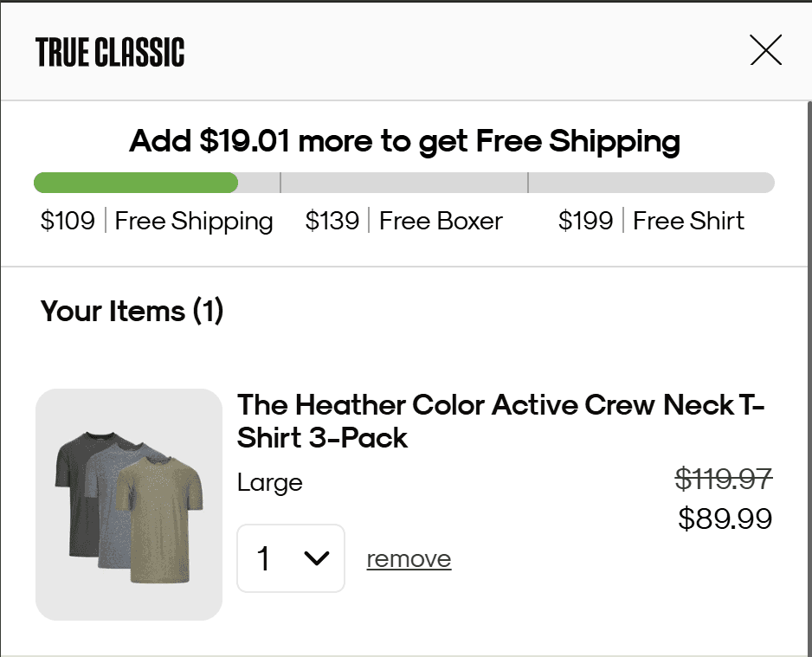
Task: Open the quantity selector chevron
Action: pos(316,558)
